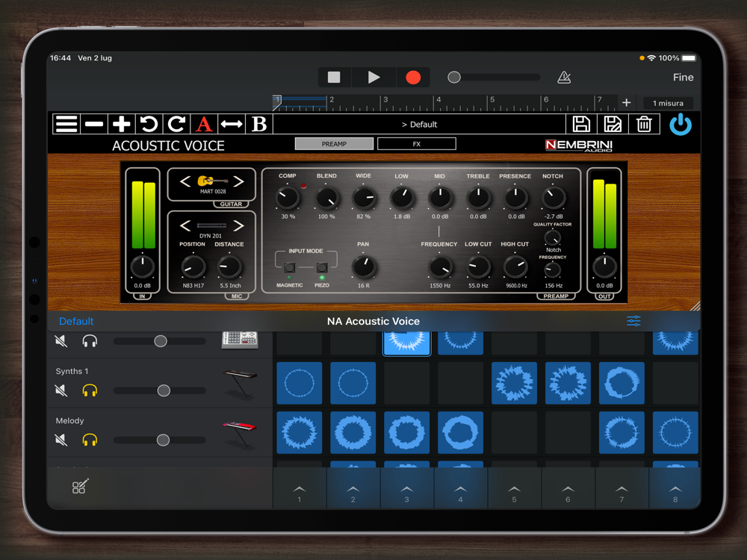Trigger column 1 with its chevron
Image resolution: width=747 pixels, height=560 pixels.
300,488
